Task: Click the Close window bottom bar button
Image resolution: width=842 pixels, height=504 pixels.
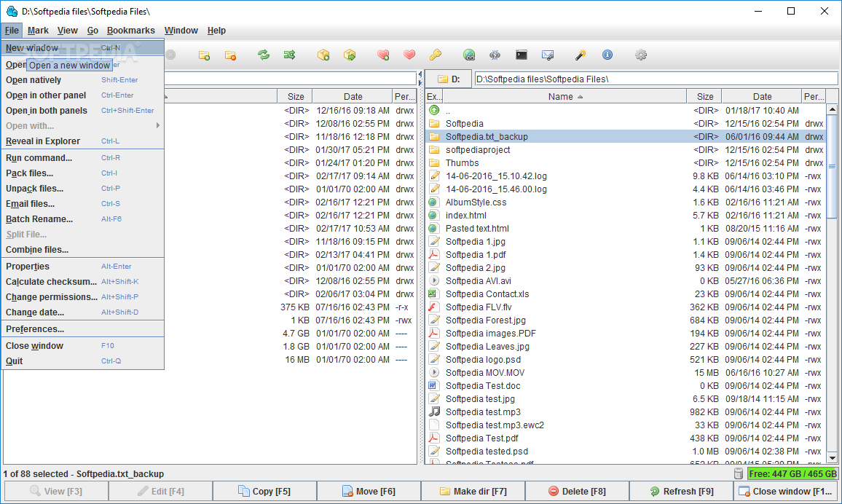Action: [786, 491]
